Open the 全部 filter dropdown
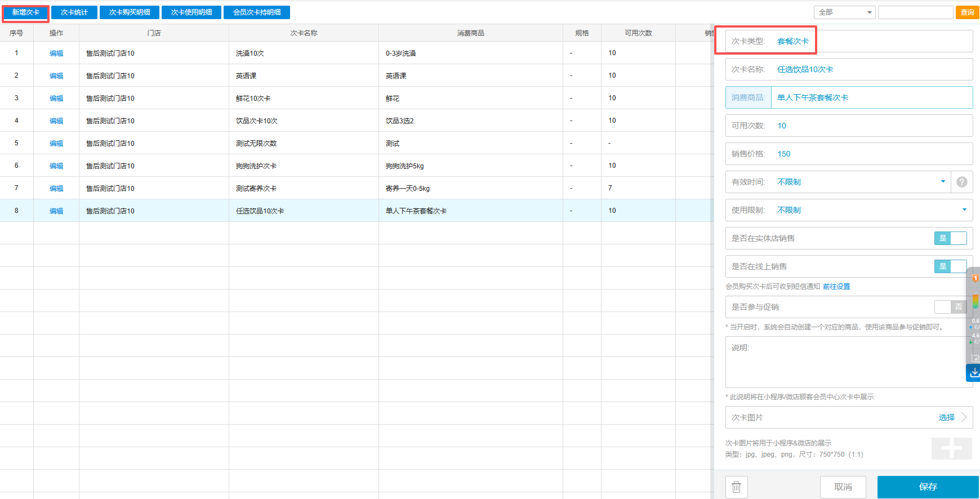Viewport: 980px width, 499px height. [844, 12]
